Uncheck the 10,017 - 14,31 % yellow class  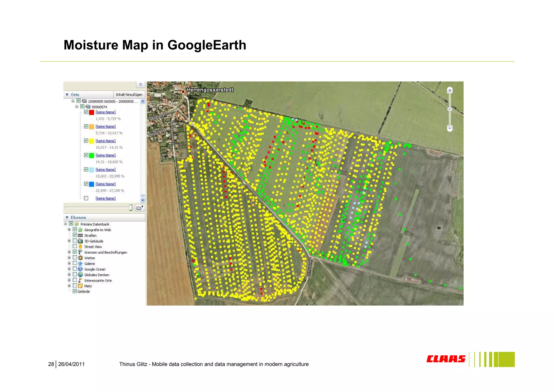point(86,141)
